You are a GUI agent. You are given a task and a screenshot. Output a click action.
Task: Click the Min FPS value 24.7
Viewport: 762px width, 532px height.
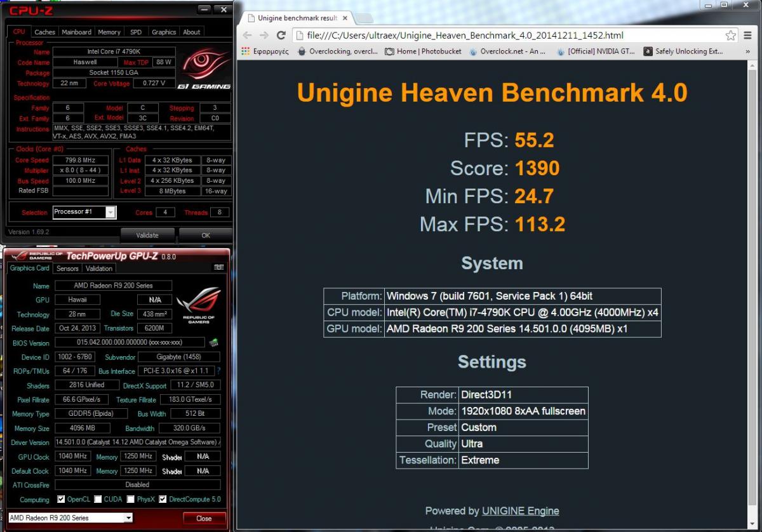click(534, 196)
